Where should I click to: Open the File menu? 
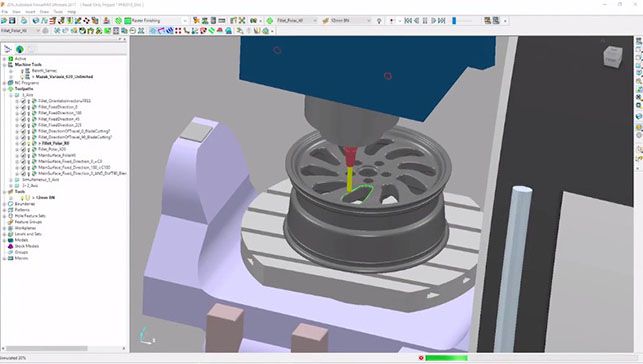pos(5,12)
